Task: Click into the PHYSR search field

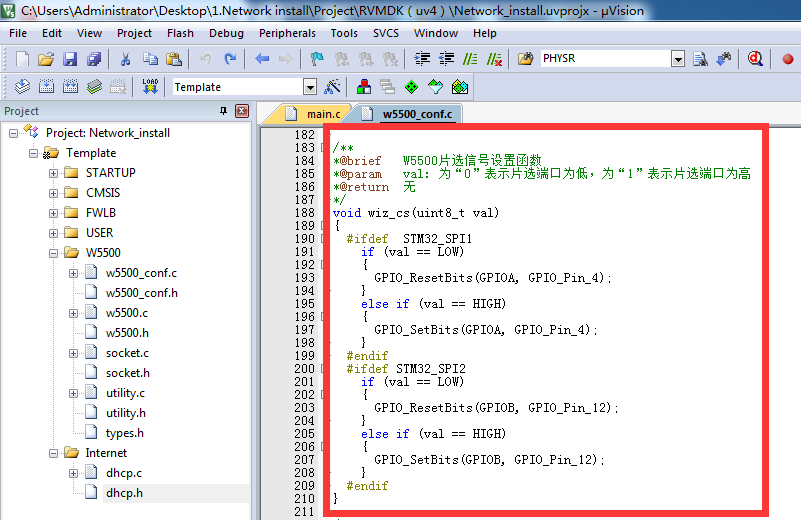Action: click(605, 59)
